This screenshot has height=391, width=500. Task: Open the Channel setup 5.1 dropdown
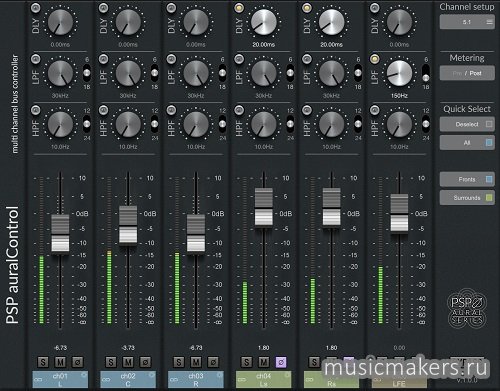(x=467, y=22)
